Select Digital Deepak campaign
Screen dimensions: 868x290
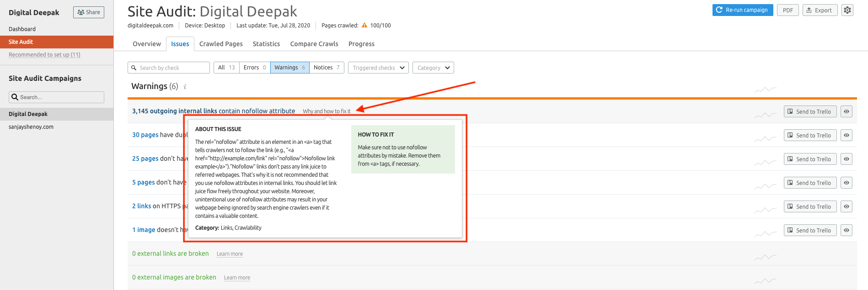[x=57, y=114]
